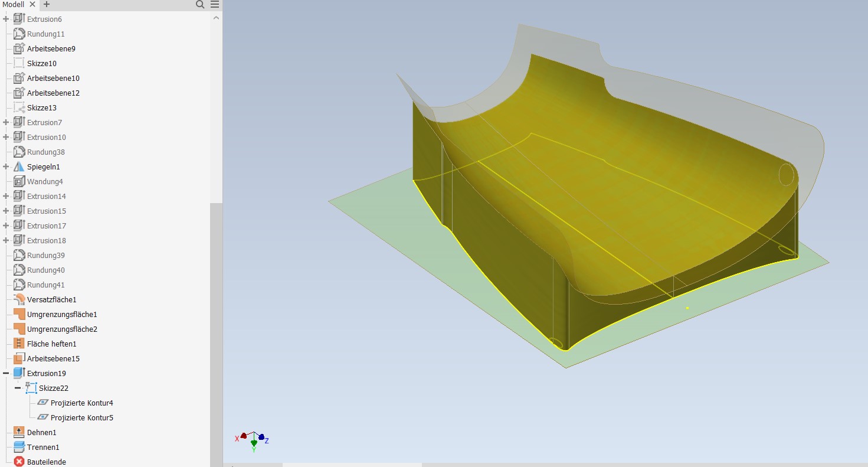
Task: Open the browser search magnifier
Action: click(200, 4)
